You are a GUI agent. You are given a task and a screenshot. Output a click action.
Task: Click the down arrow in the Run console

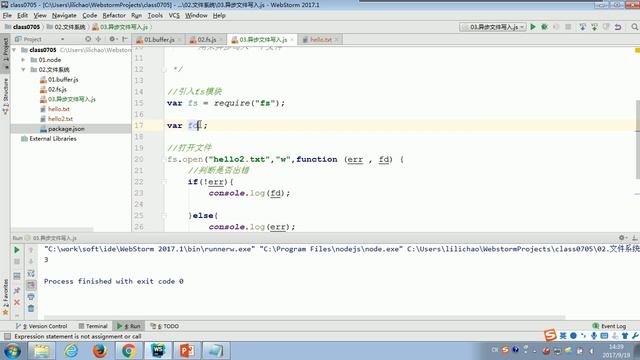[31, 262]
